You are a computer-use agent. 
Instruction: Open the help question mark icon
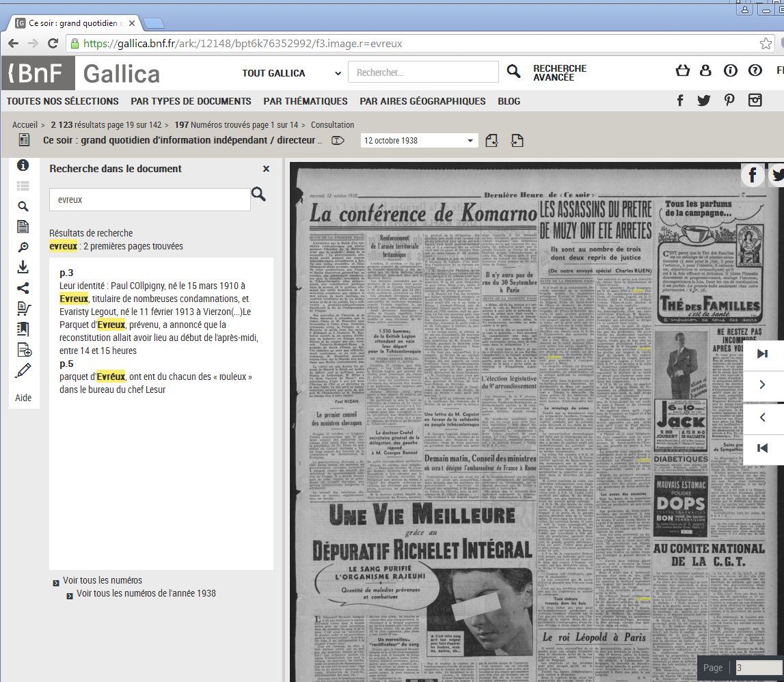pyautogui.click(x=755, y=70)
